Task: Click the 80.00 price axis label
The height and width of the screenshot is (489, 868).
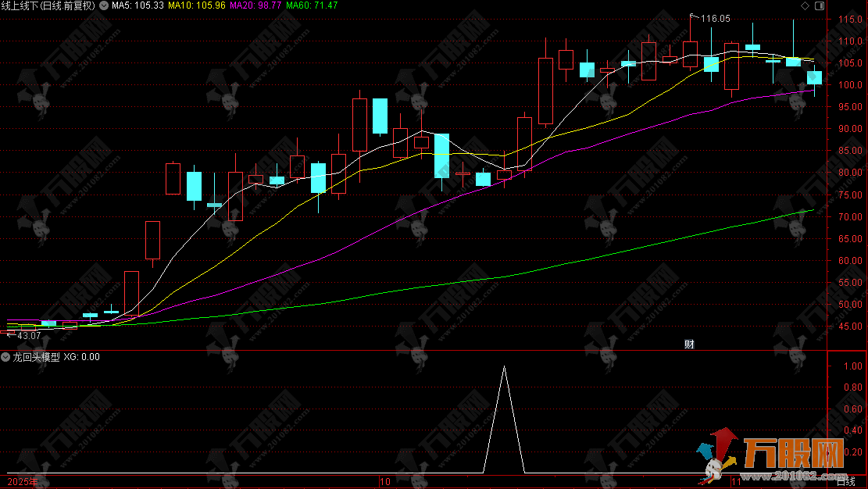Action: point(850,172)
